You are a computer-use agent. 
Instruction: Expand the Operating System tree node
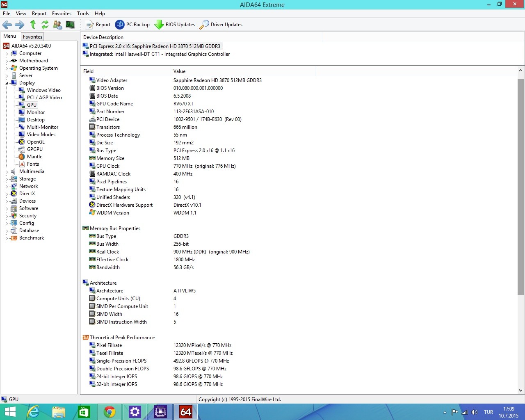point(7,68)
